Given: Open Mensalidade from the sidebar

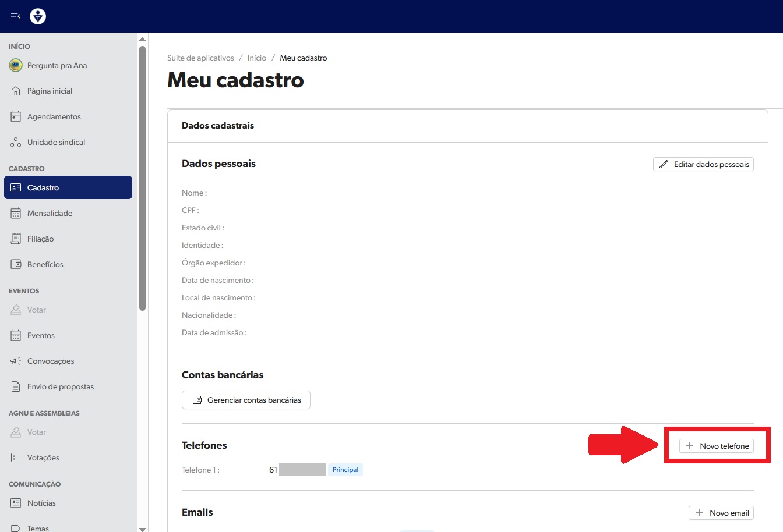Looking at the screenshot, I should pyautogui.click(x=50, y=213).
